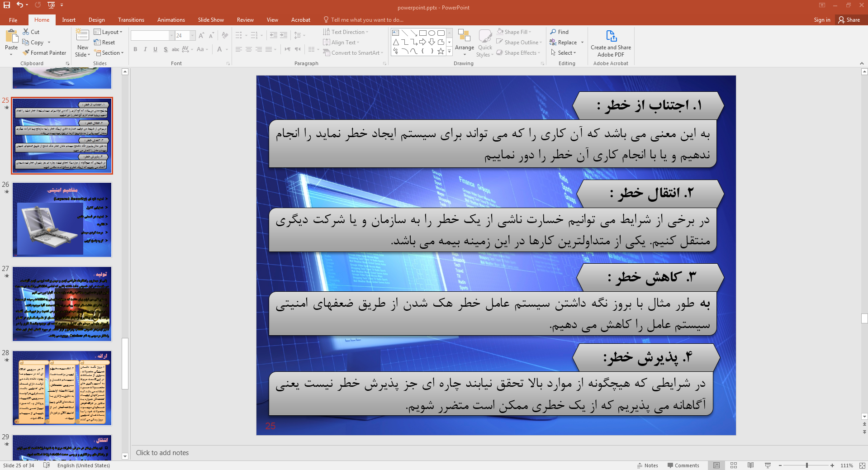Go to the Slide Show tab
The image size is (868, 470).
click(x=211, y=20)
